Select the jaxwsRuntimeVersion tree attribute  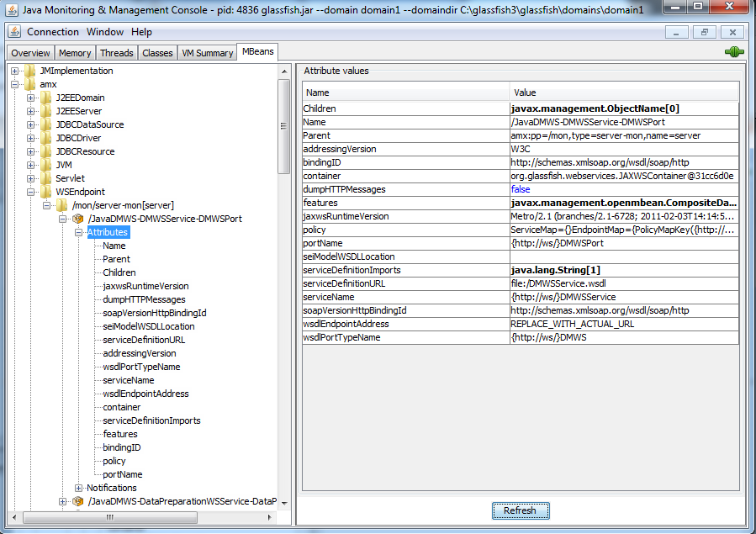click(x=145, y=286)
